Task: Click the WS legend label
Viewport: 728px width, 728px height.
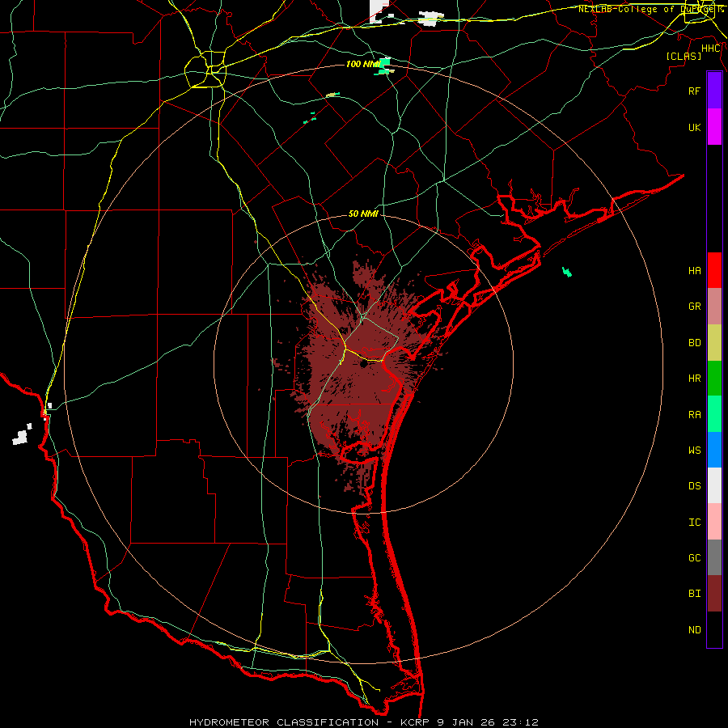Action: point(694,451)
